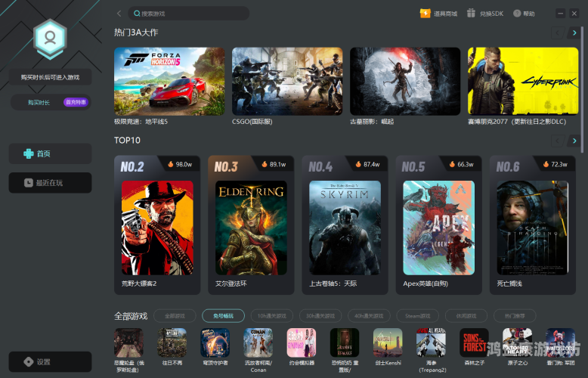Click the user avatar hexagon icon
588x378 pixels.
[50, 38]
